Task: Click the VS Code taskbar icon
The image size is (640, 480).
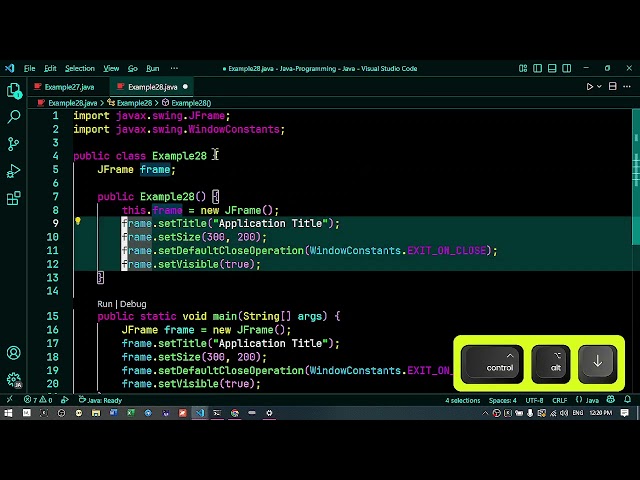Action: pos(200,413)
